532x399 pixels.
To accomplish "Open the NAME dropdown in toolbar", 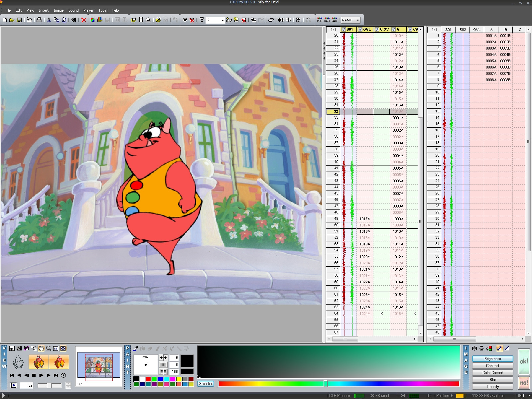I will [x=351, y=20].
